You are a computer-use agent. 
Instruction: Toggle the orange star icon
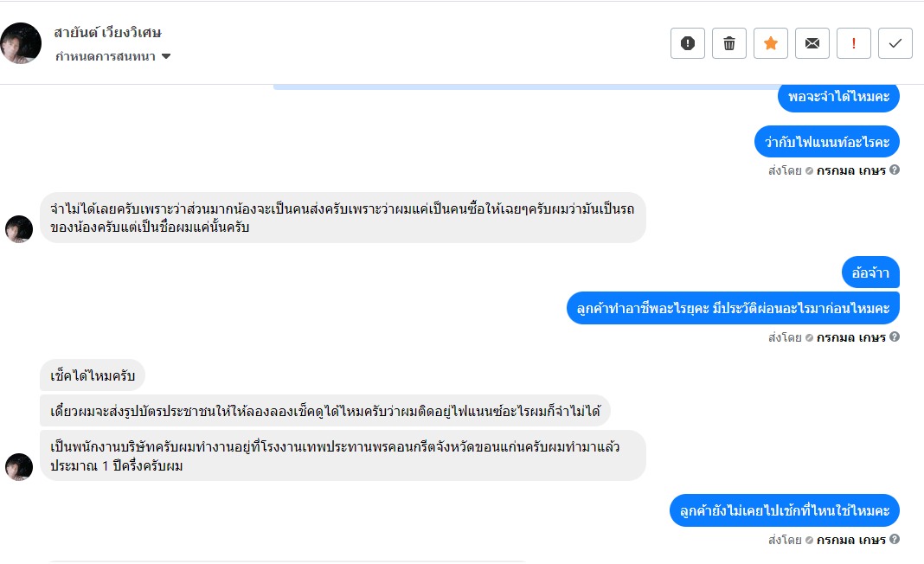pyautogui.click(x=771, y=43)
